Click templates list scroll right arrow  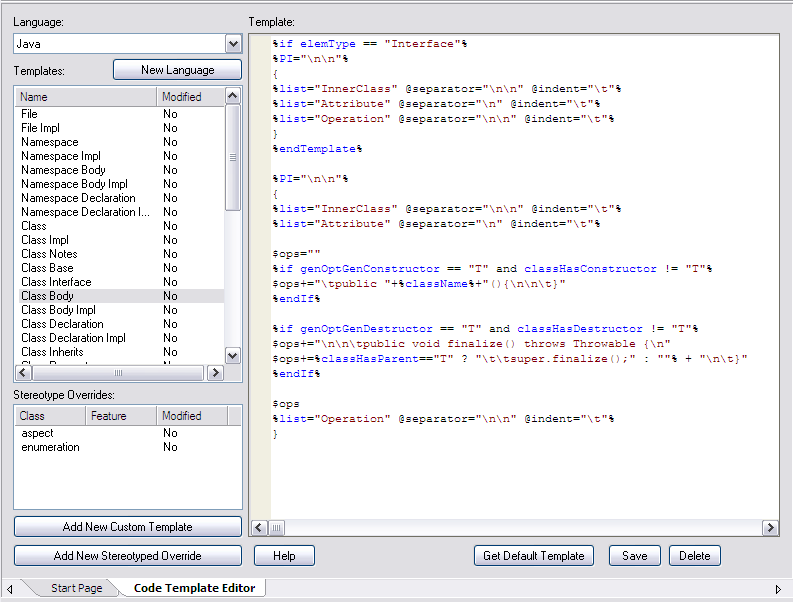click(x=215, y=373)
